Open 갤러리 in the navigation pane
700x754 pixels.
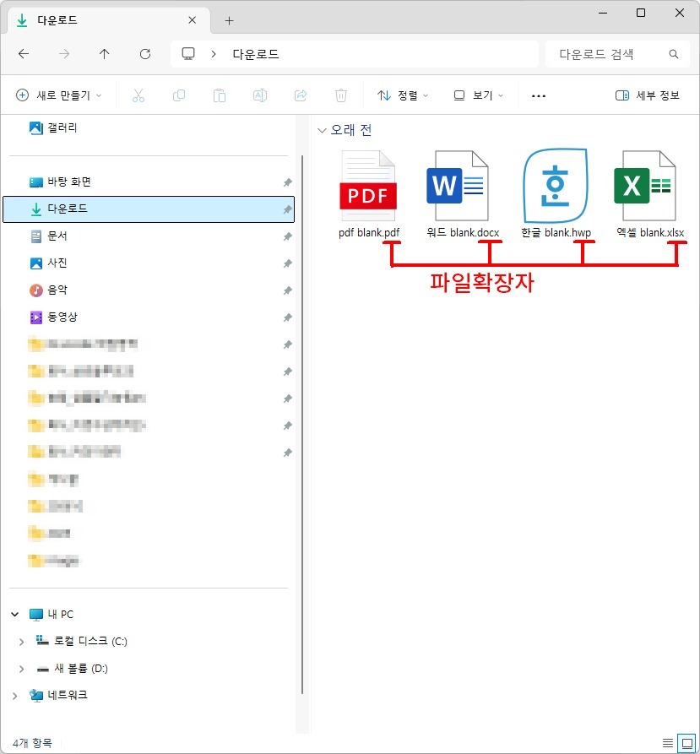(x=53, y=127)
